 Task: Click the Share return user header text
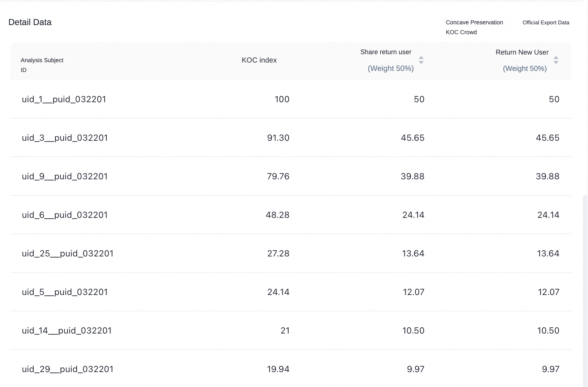pyautogui.click(x=386, y=52)
